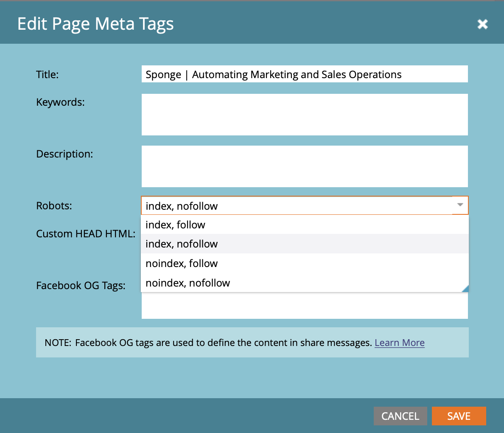
Task: Click the dialog header title text
Action: coord(95,24)
